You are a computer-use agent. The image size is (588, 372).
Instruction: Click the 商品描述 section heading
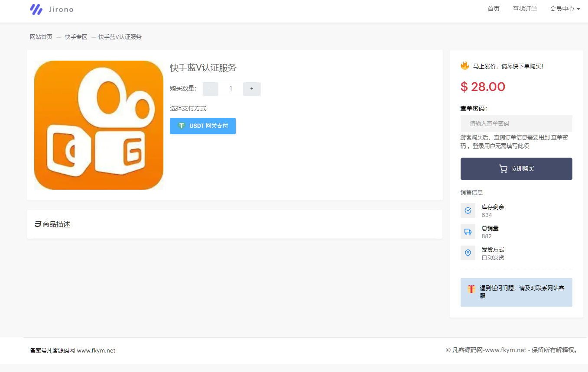[56, 224]
